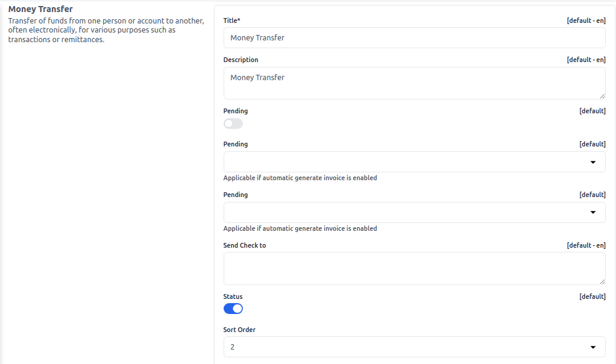Click the "Send Check to" label
The width and height of the screenshot is (616, 364).
(x=245, y=245)
